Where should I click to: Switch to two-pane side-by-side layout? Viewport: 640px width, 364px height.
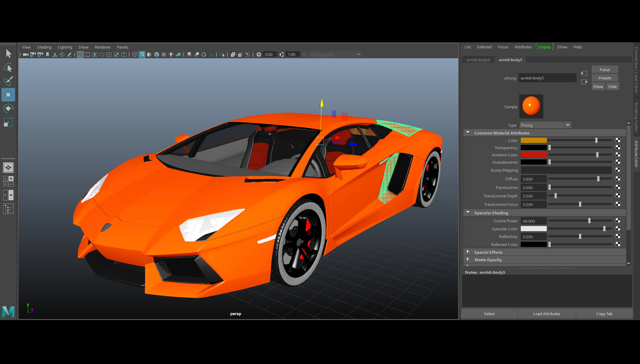tap(8, 195)
